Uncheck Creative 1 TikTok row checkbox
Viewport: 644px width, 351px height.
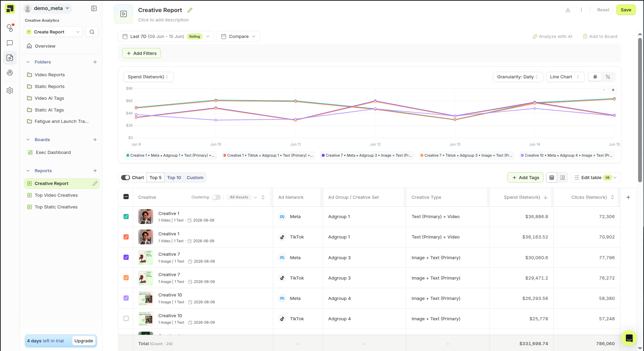(126, 237)
